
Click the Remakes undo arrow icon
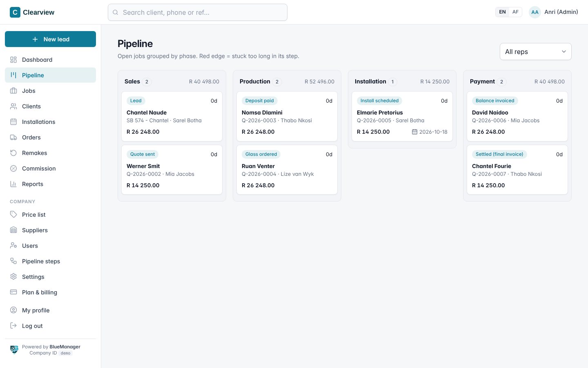pos(13,153)
